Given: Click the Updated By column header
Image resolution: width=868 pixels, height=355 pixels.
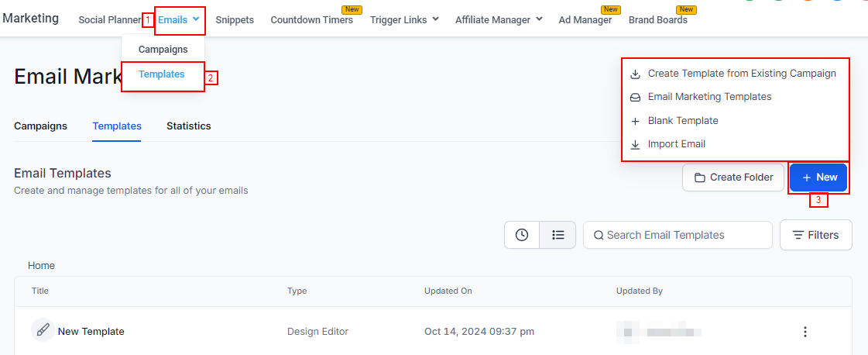Looking at the screenshot, I should pos(640,291).
